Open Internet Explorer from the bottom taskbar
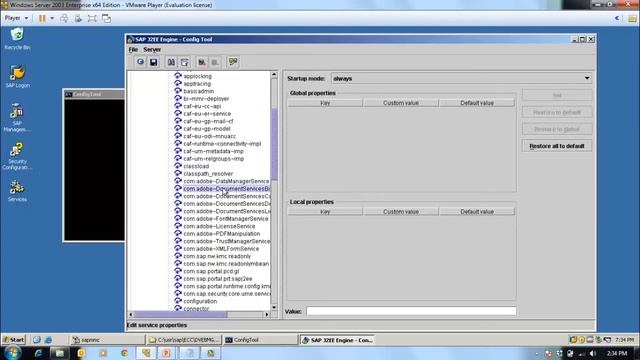 click(38, 353)
